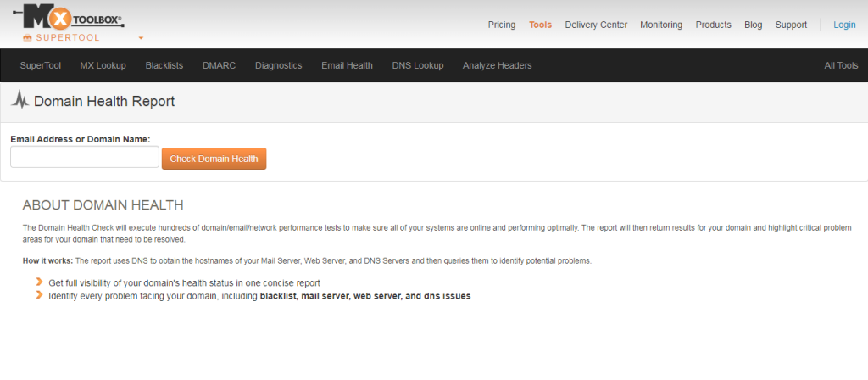The height and width of the screenshot is (380, 868).
Task: Open Analyze Headers in the toolbar
Action: 497,65
